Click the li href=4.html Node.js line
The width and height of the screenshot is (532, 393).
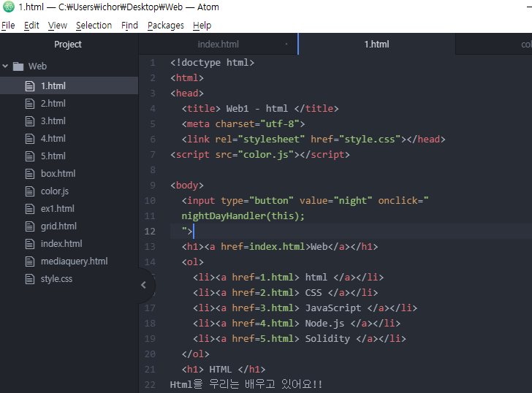tap(297, 323)
